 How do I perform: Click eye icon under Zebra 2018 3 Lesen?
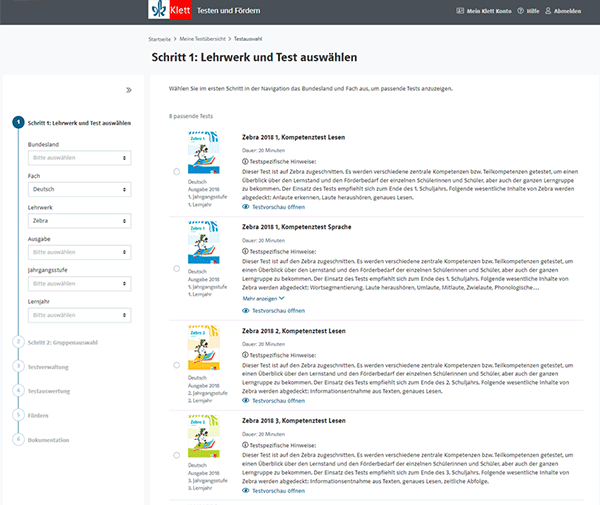246,490
